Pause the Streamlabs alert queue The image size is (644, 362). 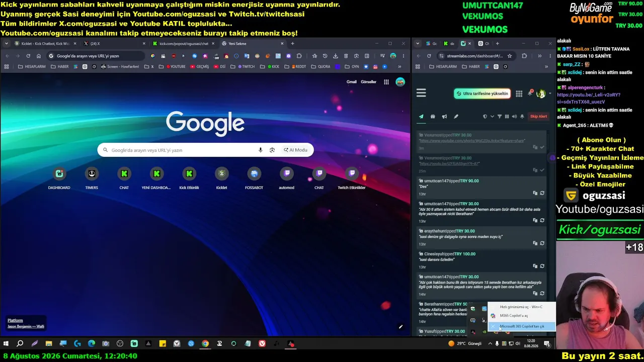coord(507,117)
